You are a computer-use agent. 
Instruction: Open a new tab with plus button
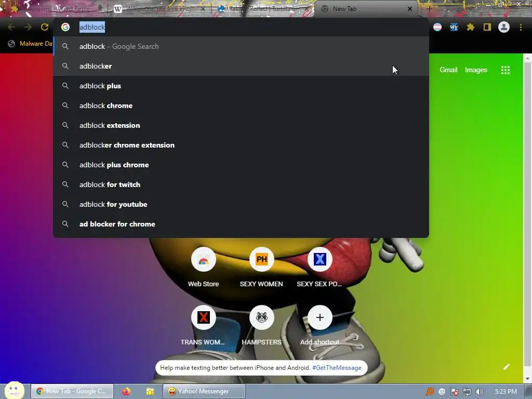(x=429, y=9)
